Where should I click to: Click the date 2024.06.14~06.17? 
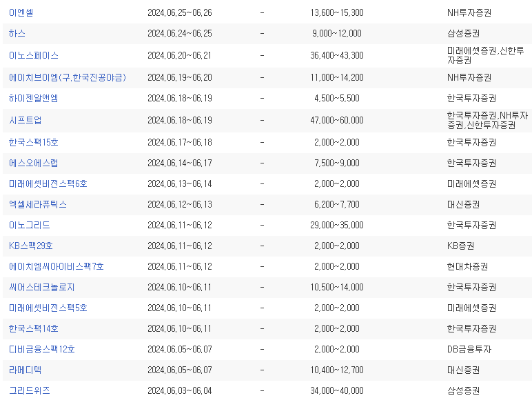click(x=180, y=163)
